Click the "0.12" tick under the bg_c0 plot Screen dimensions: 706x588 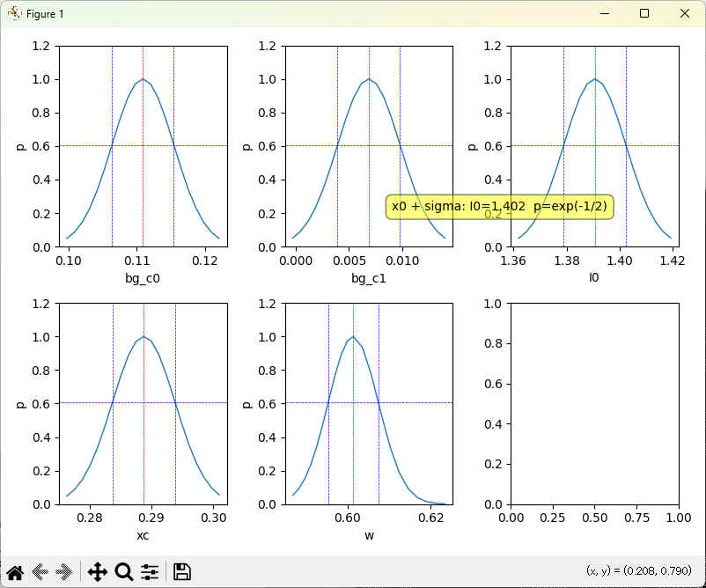[x=205, y=261]
